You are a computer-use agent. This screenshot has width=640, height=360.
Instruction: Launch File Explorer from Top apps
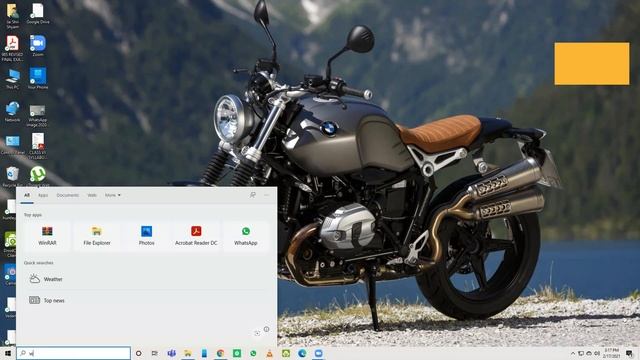coord(97,236)
